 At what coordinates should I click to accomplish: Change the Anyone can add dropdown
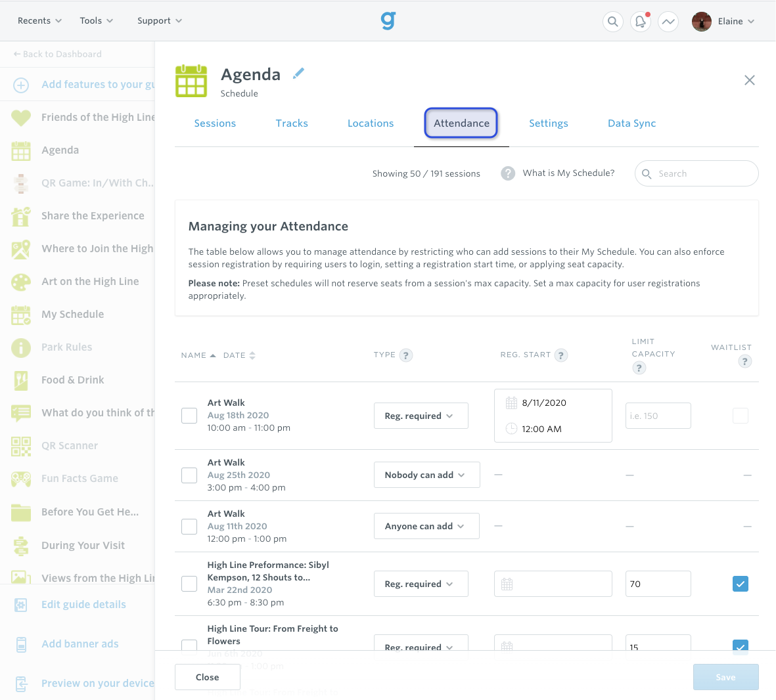coord(426,525)
